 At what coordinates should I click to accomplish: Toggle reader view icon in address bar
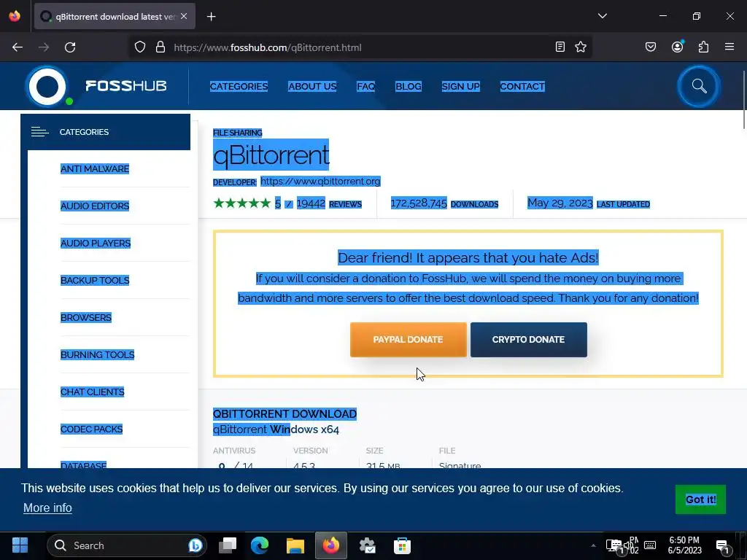560,47
